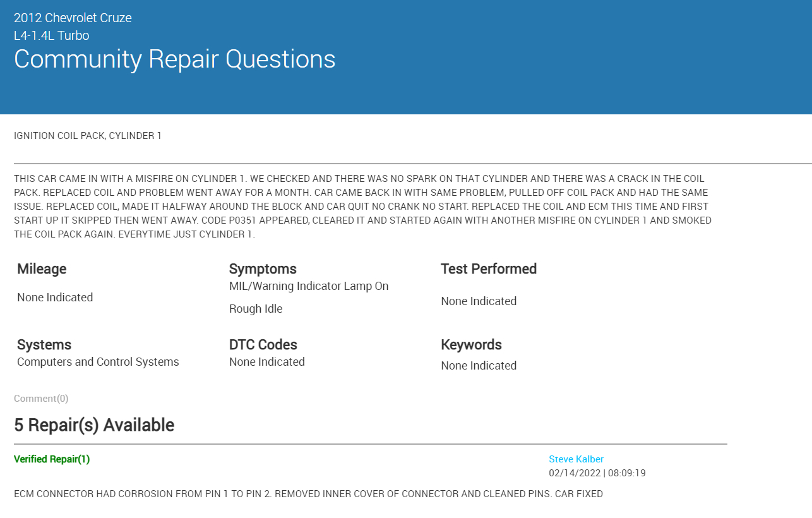This screenshot has width=812, height=518.
Task: Click the Systems heading
Action: (x=44, y=345)
